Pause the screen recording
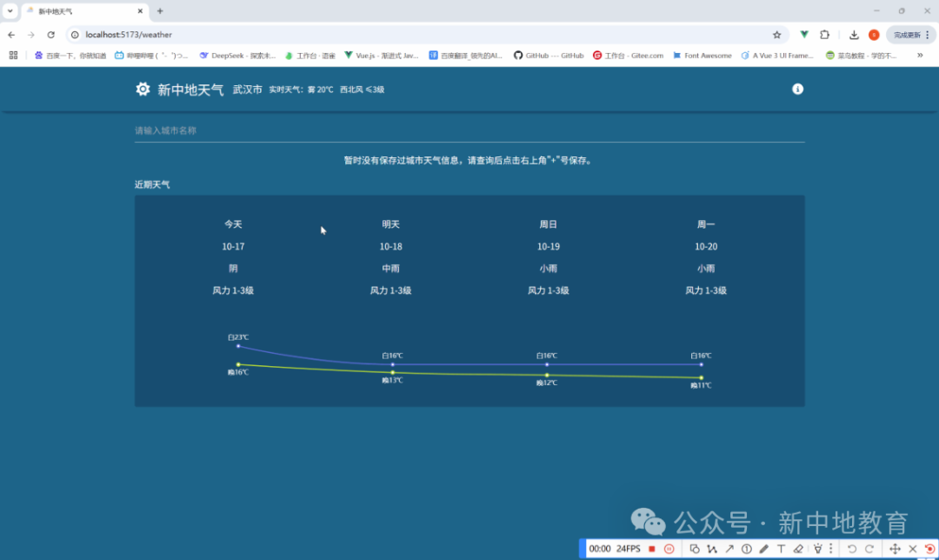The image size is (939, 560). click(x=669, y=549)
